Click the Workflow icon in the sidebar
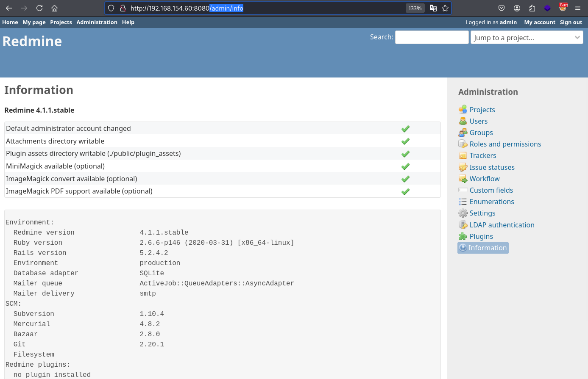 click(x=463, y=179)
